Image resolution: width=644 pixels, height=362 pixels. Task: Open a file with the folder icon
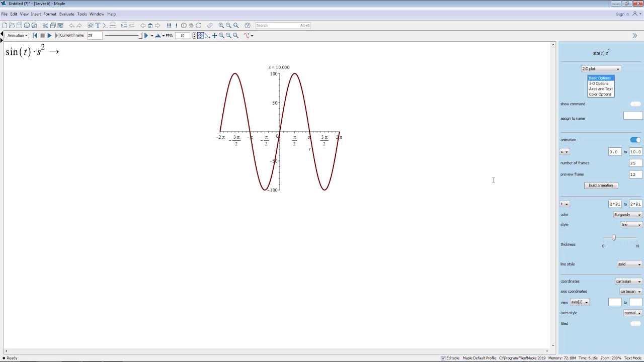[x=12, y=26]
